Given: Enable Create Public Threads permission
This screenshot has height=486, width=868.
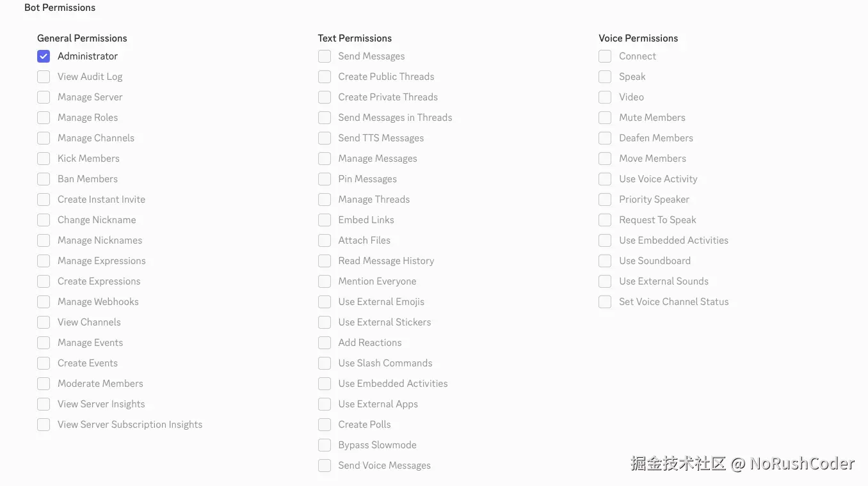Looking at the screenshot, I should tap(325, 77).
